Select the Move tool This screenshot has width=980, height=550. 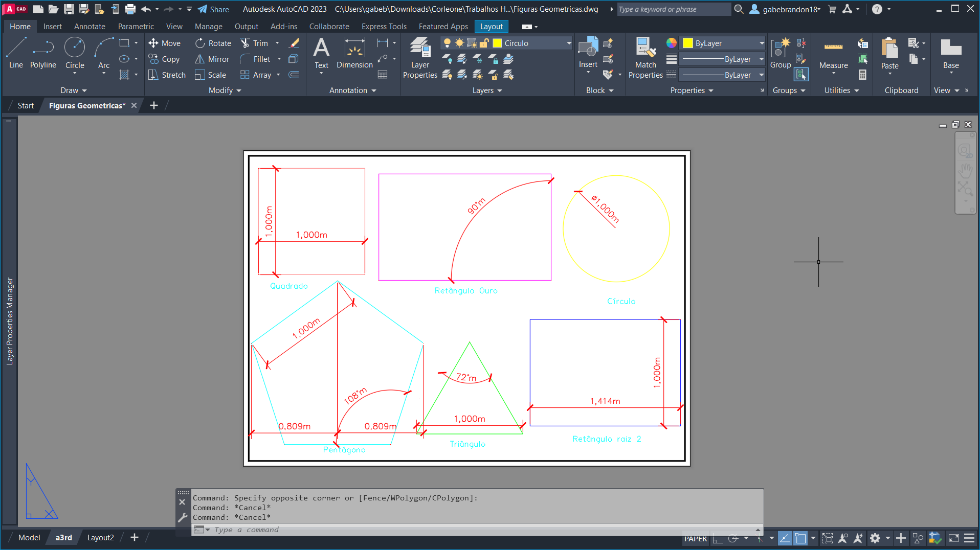165,43
